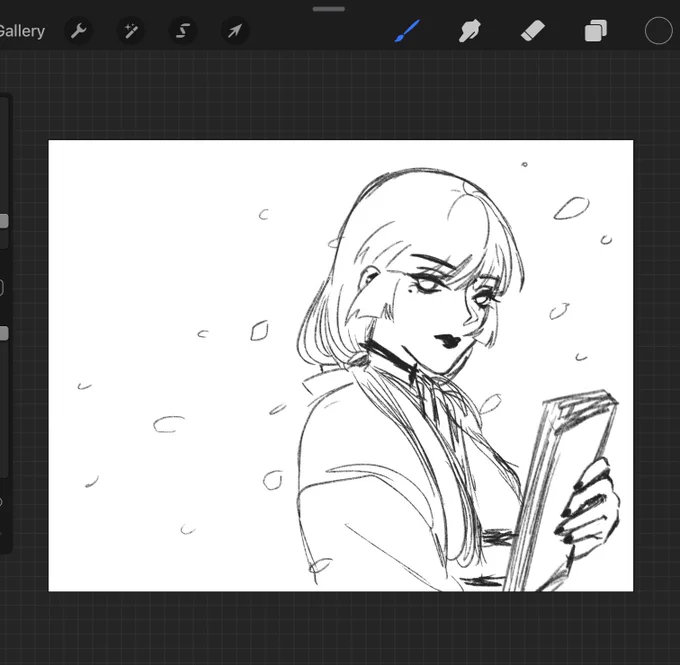The image size is (680, 665).
Task: Select the Eraser tool
Action: 533,31
